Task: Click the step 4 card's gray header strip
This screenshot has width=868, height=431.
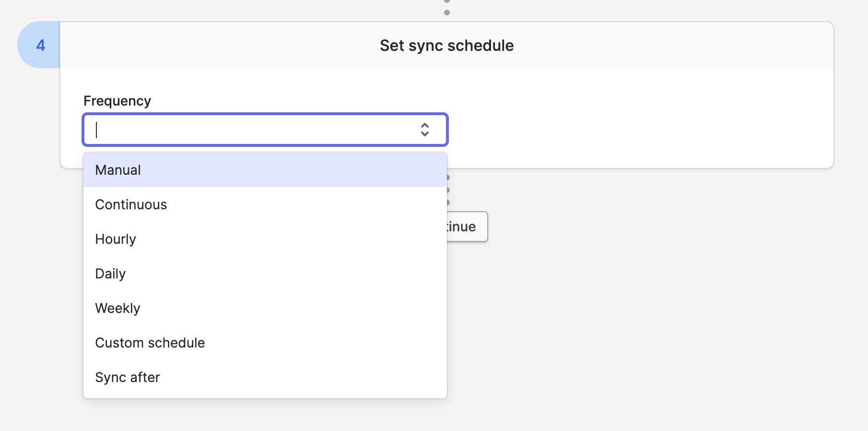Action: coord(671,45)
